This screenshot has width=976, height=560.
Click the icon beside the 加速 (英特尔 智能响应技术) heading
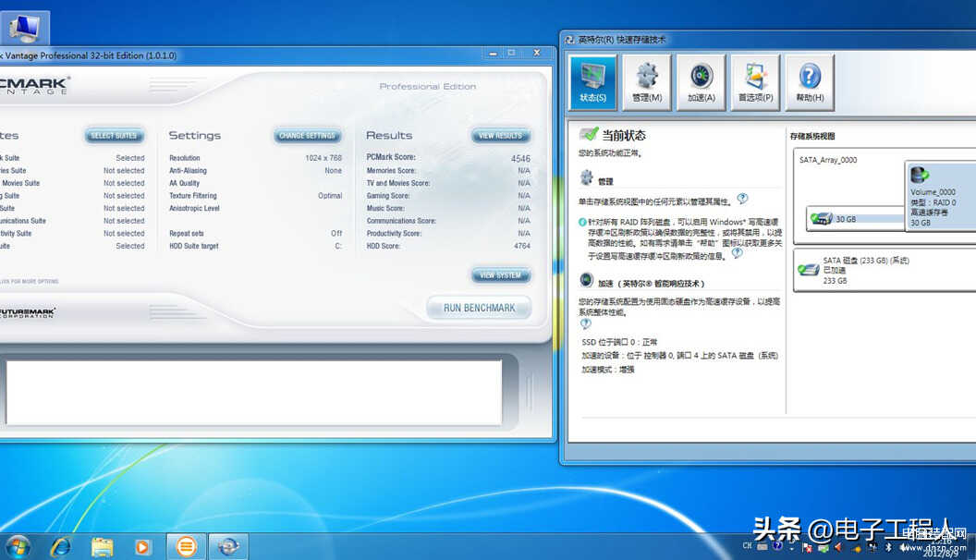586,280
